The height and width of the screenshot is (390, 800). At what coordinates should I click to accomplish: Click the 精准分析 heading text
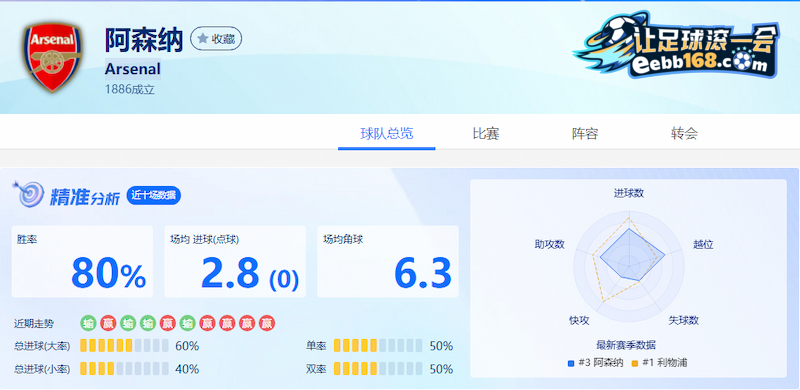85,196
